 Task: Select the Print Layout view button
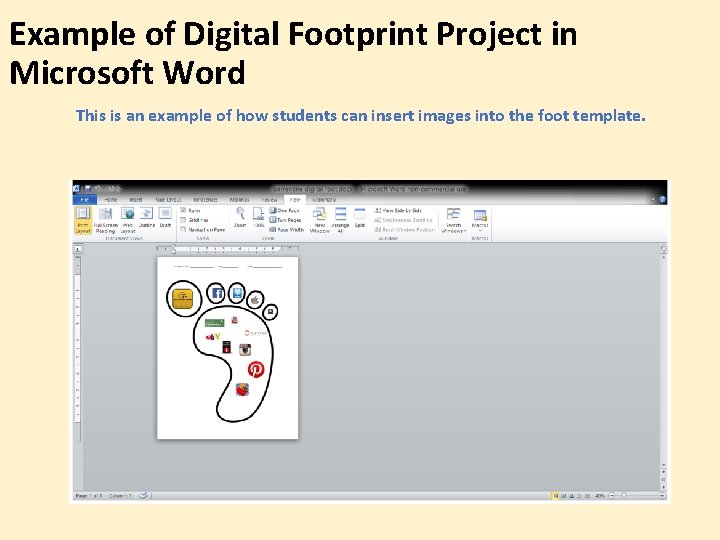point(83,220)
